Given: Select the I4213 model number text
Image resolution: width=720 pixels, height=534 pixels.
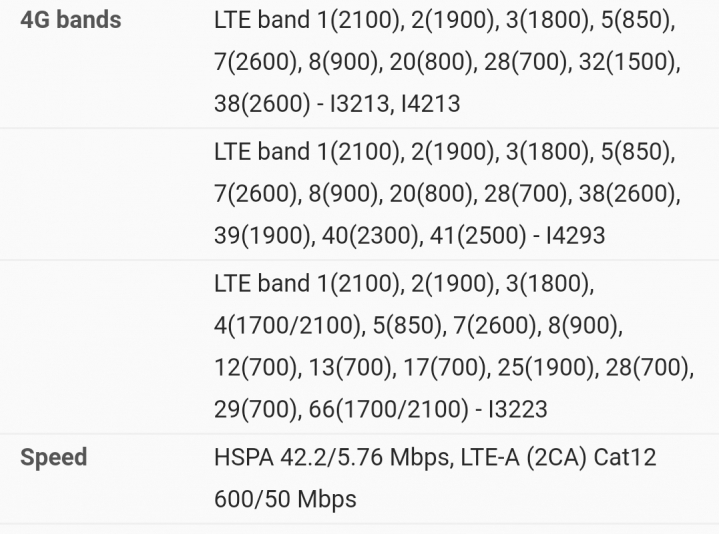Looking at the screenshot, I should pos(430,103).
